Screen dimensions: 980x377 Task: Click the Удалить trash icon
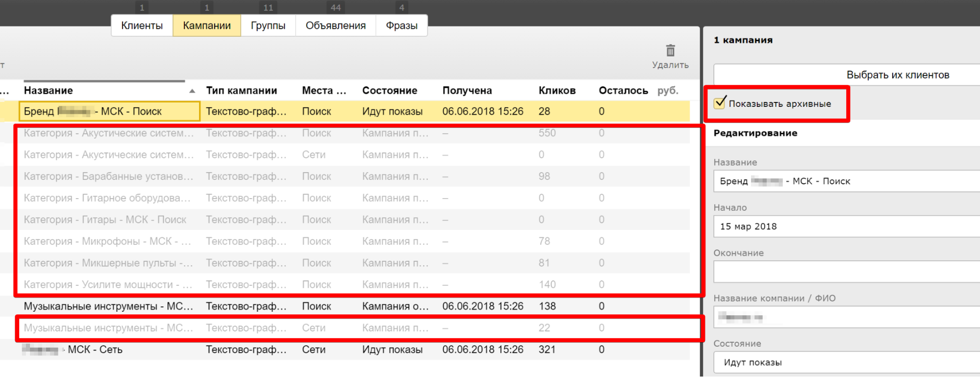click(x=670, y=51)
